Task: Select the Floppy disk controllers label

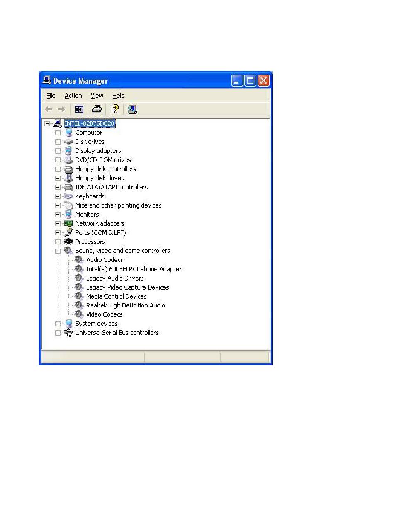Action: point(105,169)
